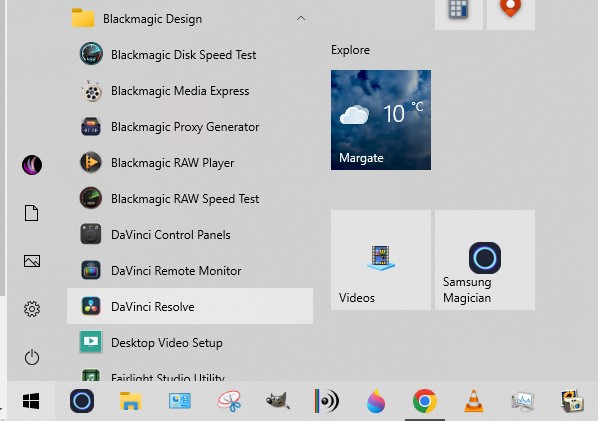Launch DaVinci Remote Monitor
This screenshot has height=421, width=598.
click(x=190, y=270)
